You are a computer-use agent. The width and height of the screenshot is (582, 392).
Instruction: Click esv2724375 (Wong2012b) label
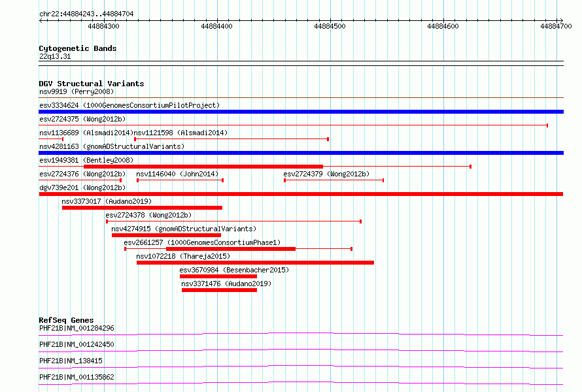82,119
